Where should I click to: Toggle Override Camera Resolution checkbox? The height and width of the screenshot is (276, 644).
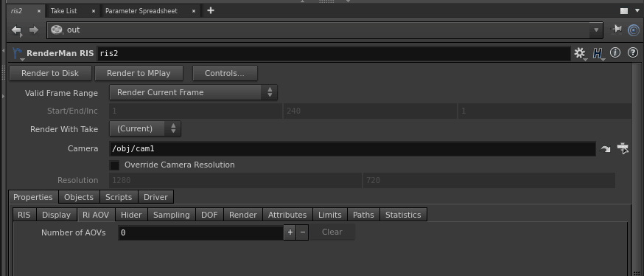(x=115, y=165)
